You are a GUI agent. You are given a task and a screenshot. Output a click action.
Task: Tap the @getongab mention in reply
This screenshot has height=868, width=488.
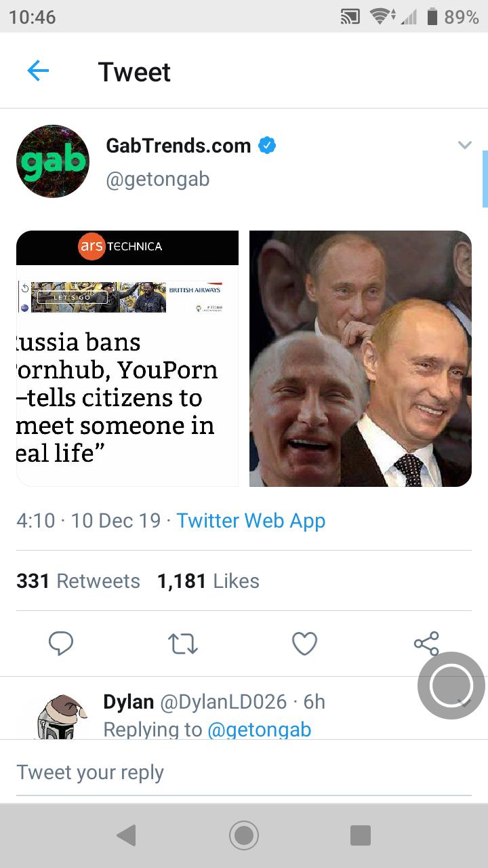[x=259, y=730]
